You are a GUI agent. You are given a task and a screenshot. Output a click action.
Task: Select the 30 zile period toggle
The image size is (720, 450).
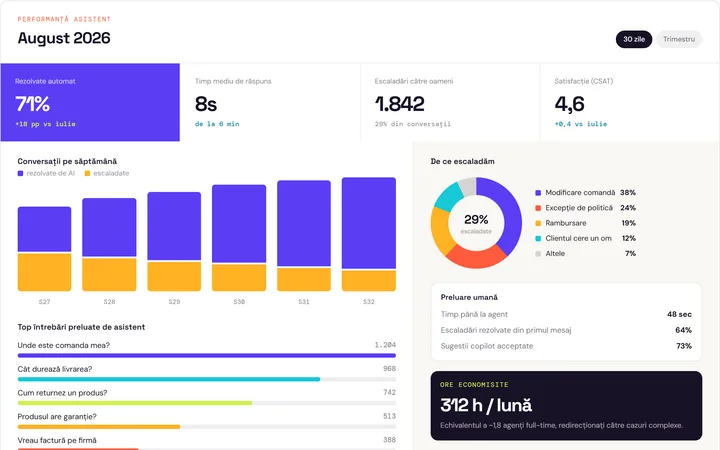click(634, 39)
